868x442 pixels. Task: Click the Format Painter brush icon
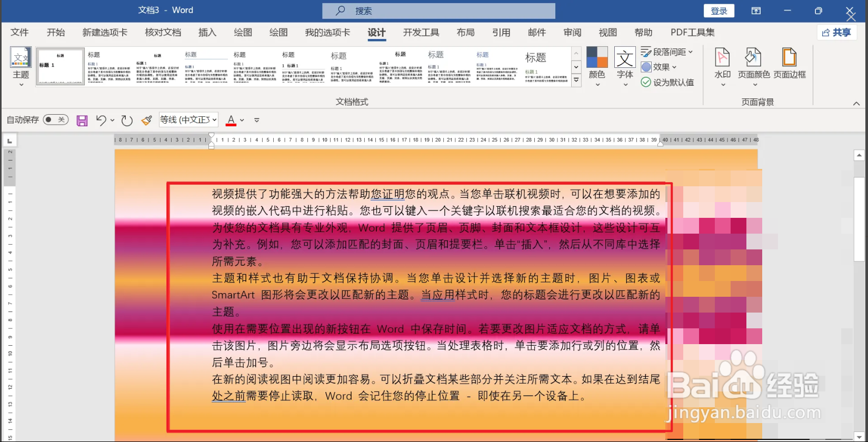pos(147,120)
